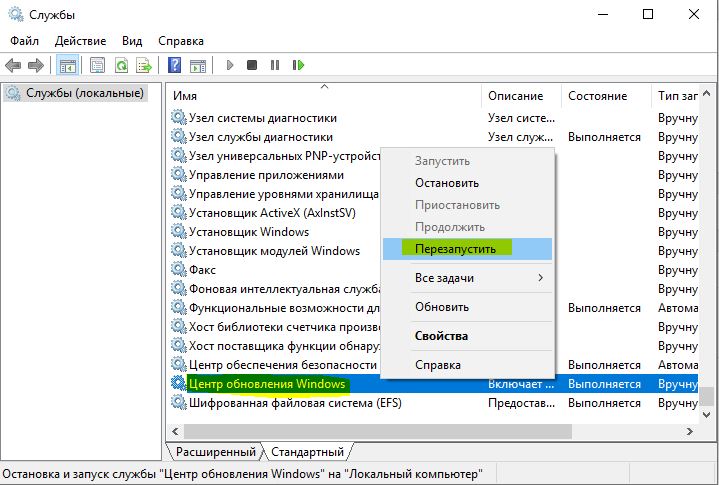Viewport: 719px width, 485px height.
Task: Open the Справка menu in menu bar
Action: [x=181, y=41]
